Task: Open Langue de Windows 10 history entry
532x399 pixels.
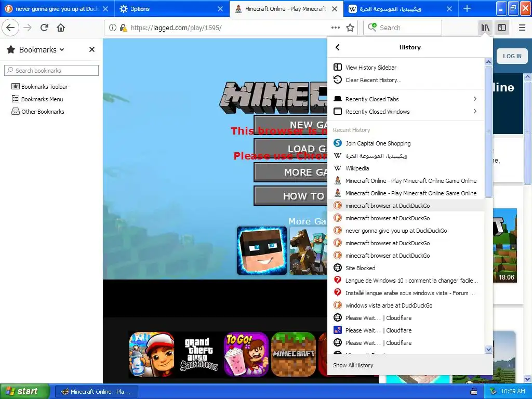Action: (x=406, y=281)
